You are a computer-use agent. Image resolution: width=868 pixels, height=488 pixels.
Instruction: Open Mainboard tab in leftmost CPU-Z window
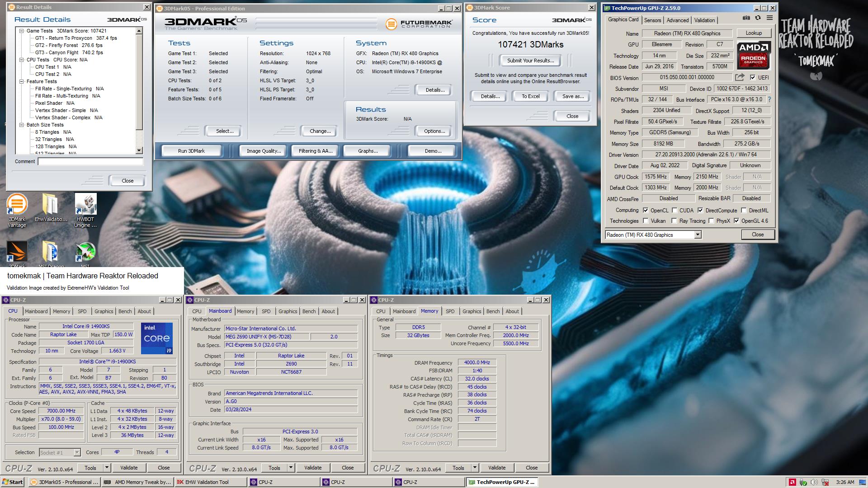36,311
